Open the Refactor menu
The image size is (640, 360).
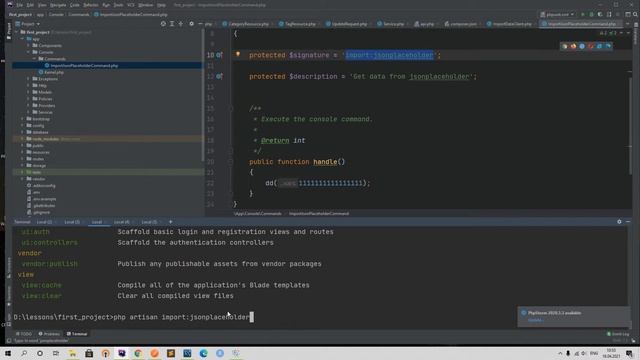[91, 5]
